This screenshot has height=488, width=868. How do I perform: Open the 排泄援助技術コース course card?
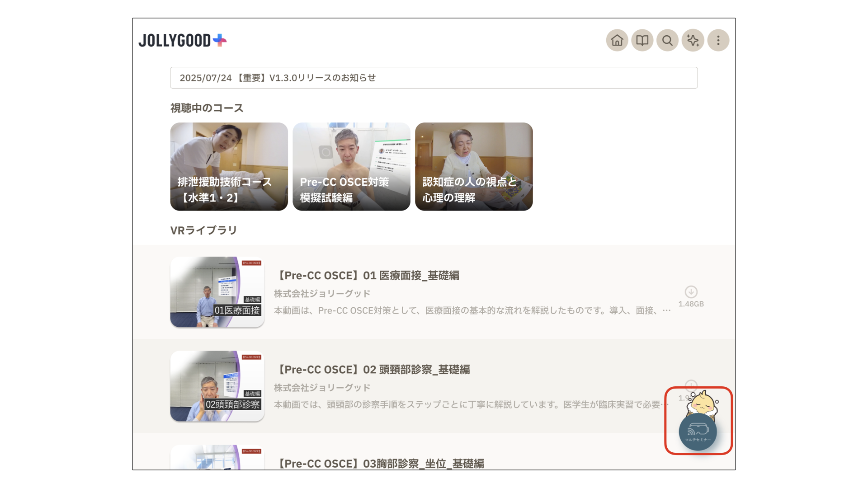point(229,166)
